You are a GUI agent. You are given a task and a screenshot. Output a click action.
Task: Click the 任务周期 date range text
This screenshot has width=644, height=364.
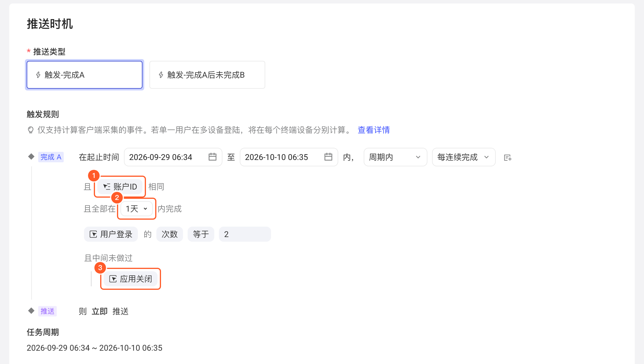pyautogui.click(x=94, y=348)
